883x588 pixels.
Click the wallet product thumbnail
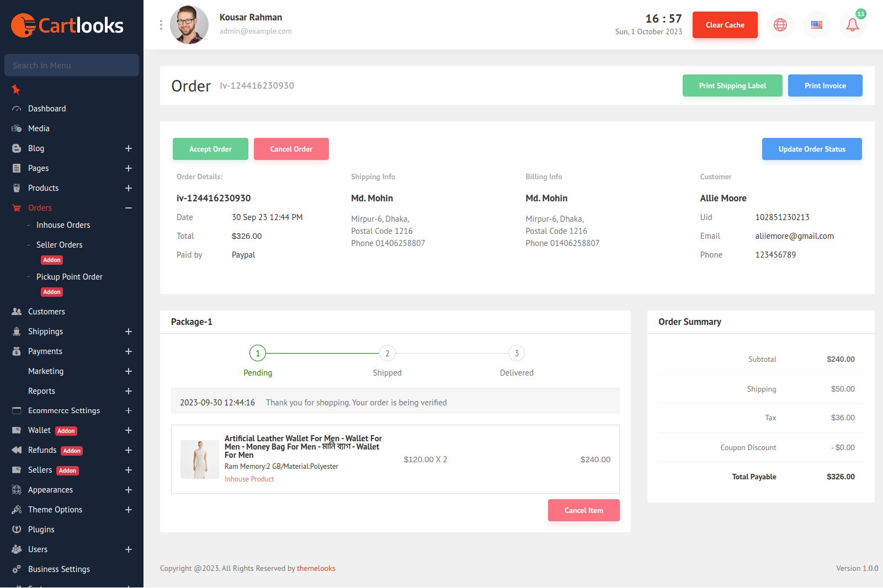200,459
